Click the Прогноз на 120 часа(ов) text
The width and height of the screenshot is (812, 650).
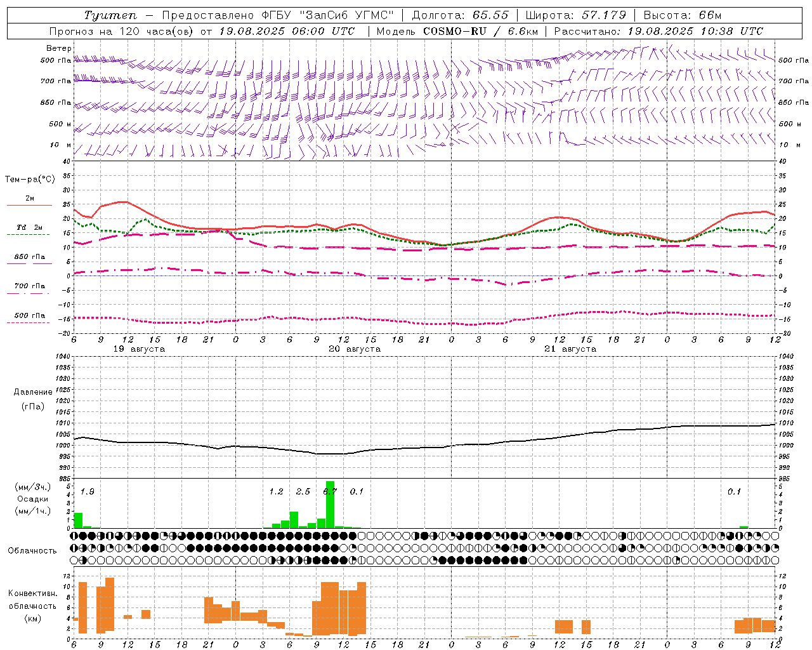point(122,31)
